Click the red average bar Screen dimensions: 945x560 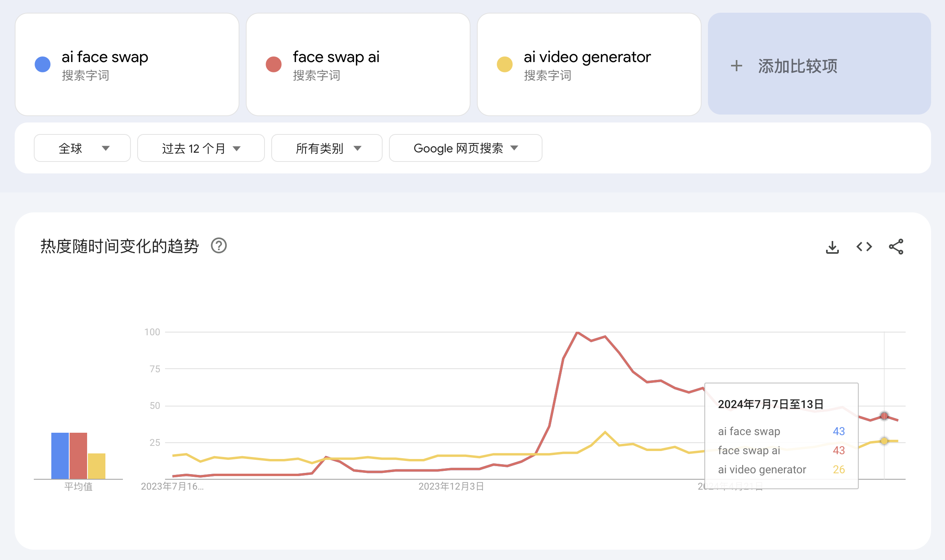(78, 456)
